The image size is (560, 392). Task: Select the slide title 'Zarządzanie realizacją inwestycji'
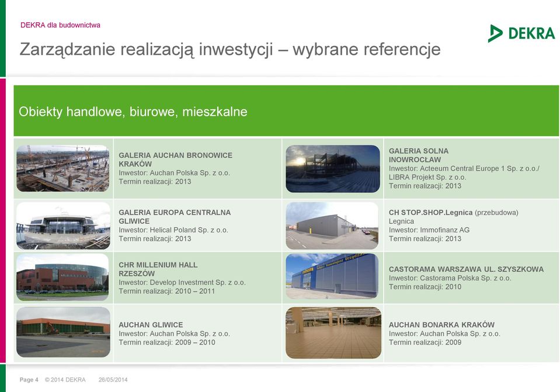[146, 49]
